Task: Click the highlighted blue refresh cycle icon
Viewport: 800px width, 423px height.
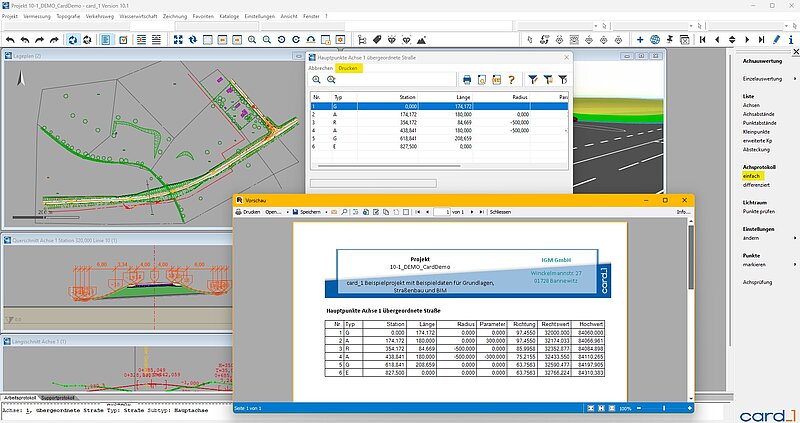Action: (x=73, y=40)
